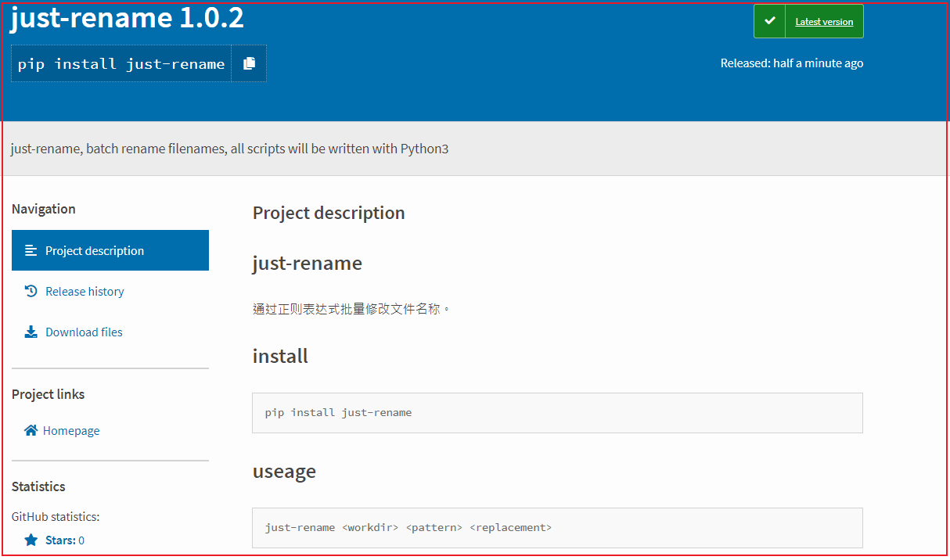Viewport: 950px width, 560px height.
Task: Click the Homepage house icon
Action: tap(31, 430)
